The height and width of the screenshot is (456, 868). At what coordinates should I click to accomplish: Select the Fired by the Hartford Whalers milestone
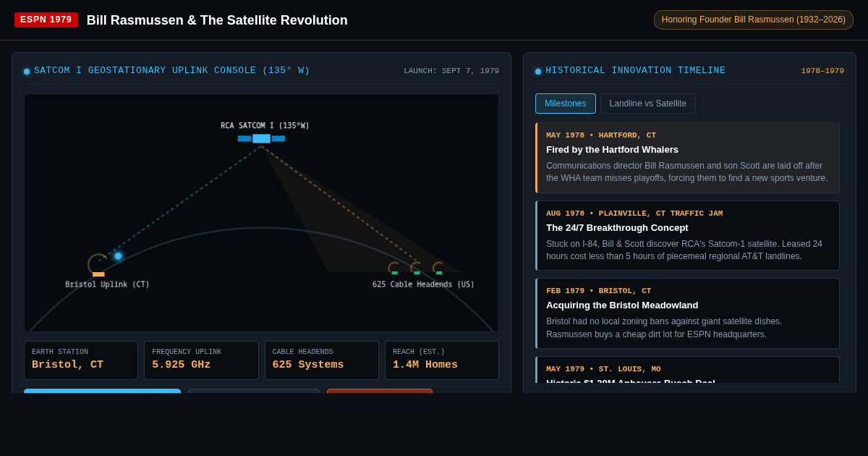click(x=687, y=158)
